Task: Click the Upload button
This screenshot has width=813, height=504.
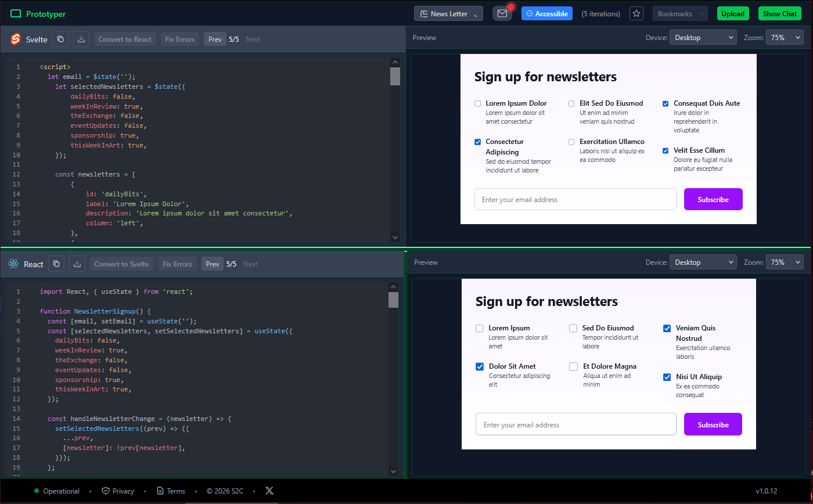Action: 733,13
